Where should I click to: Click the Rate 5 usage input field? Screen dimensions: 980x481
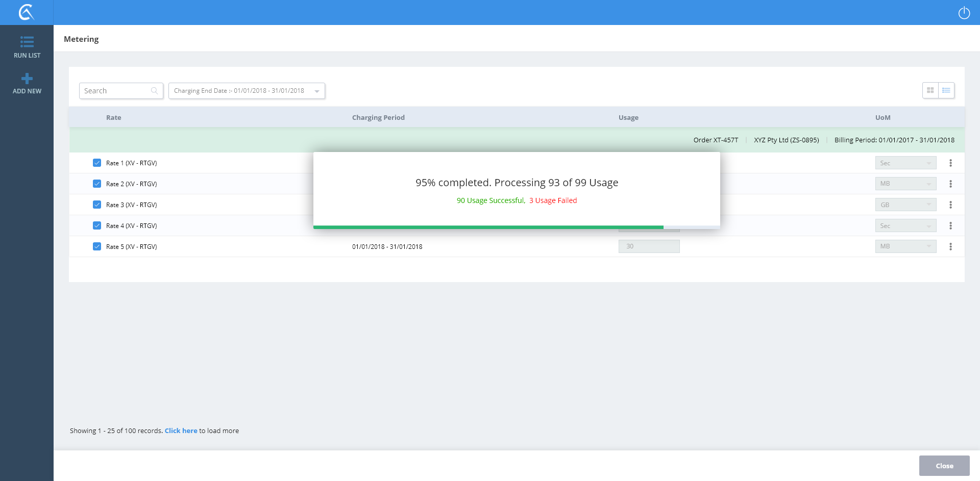point(649,247)
